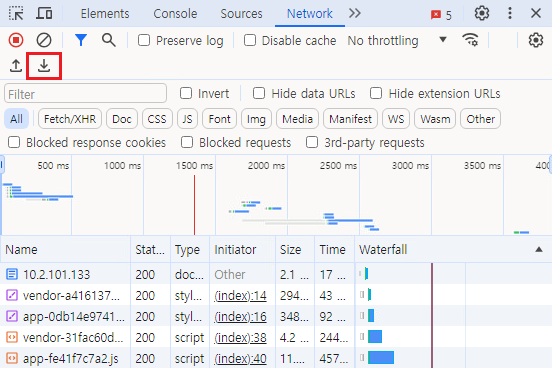Click stylesheet icon of app-0db14e9741 row
The height and width of the screenshot is (368, 552).
(12, 316)
